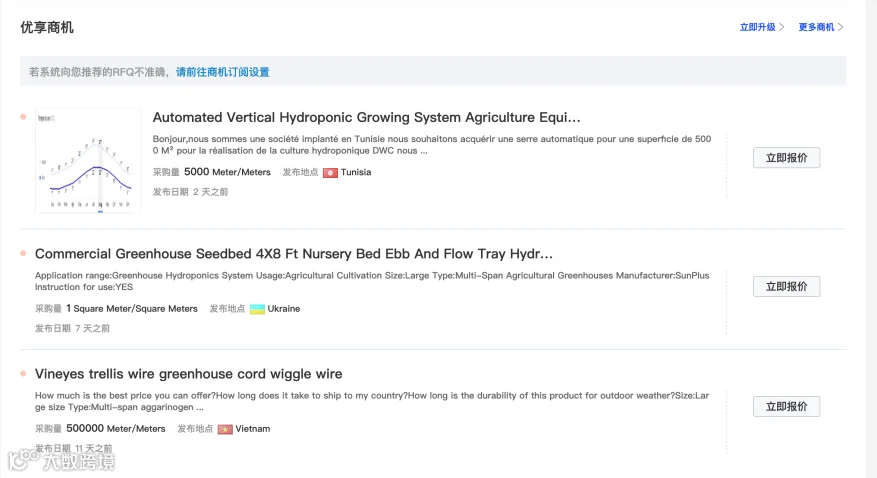Viewport: 877px width, 478px height.
Task: Open the hydroponic listing chart thumbnail
Action: coord(88,161)
